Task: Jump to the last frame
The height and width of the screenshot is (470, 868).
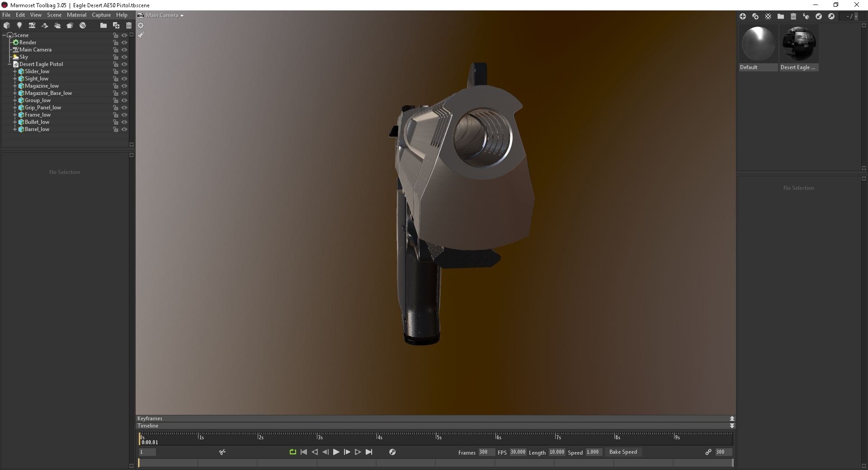Action: pyautogui.click(x=369, y=452)
